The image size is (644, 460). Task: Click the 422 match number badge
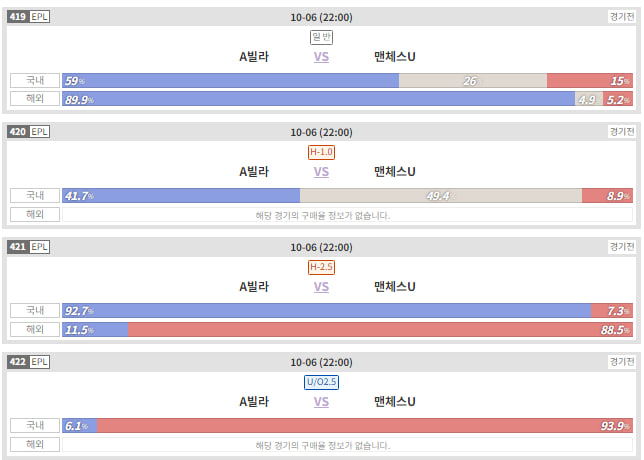[x=18, y=362]
